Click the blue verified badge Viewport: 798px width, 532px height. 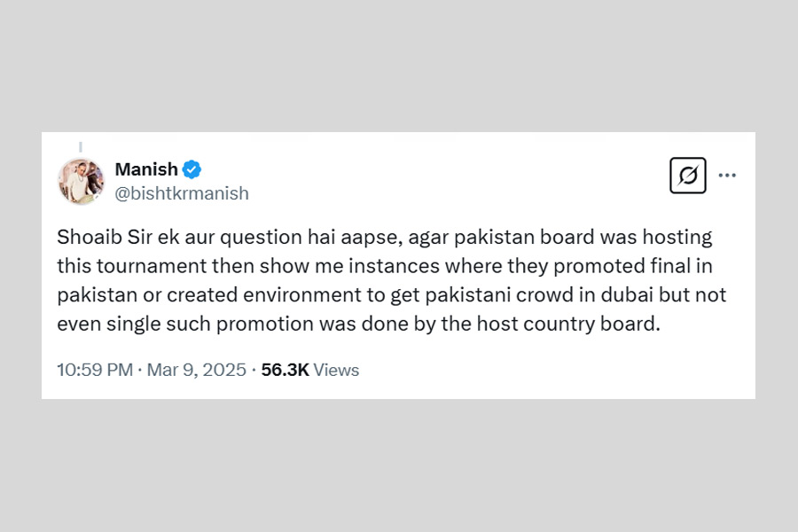[192, 168]
